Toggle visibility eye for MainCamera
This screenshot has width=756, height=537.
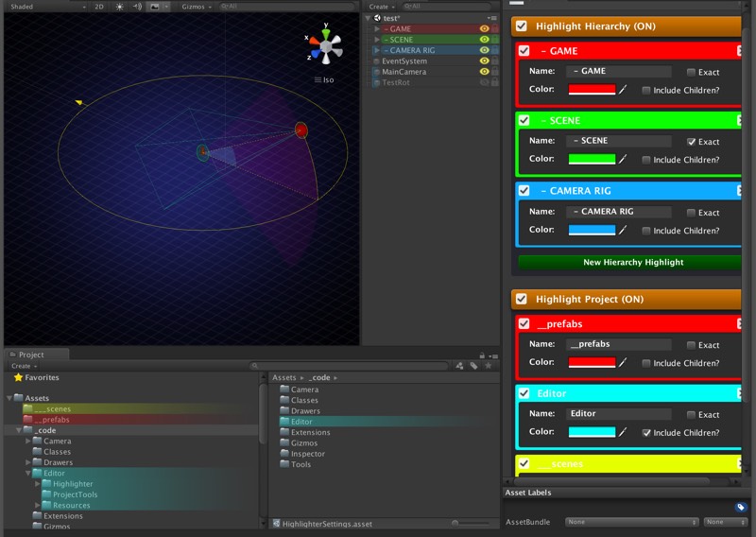(484, 72)
